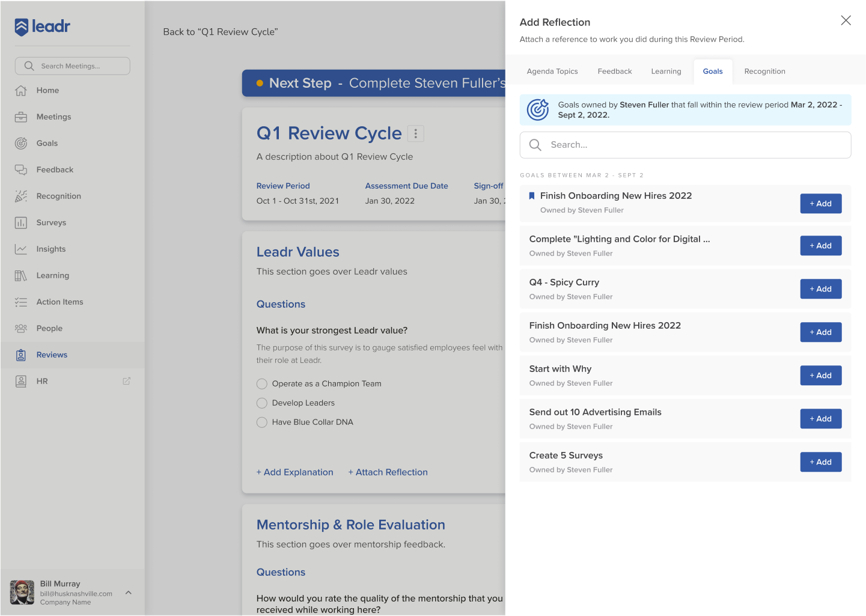Select the Goals tab in Add Reflection
The image size is (866, 616).
point(713,72)
